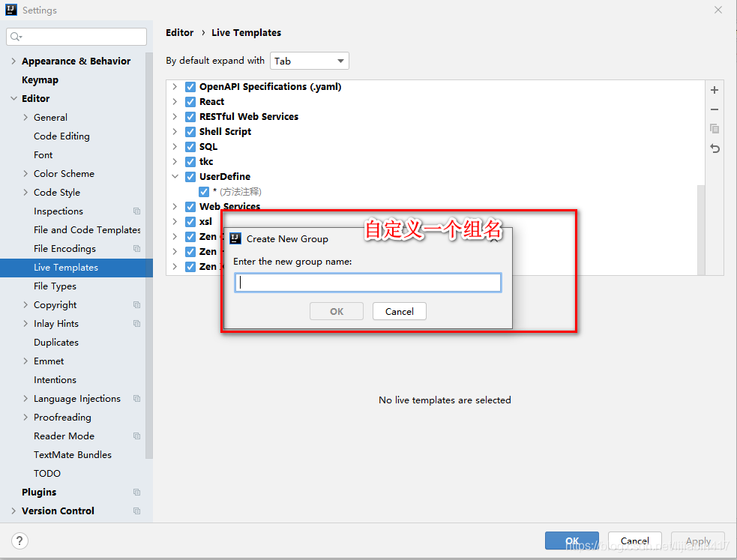Click the IntelliJ logo in Settings title bar
The width and height of the screenshot is (737, 560).
coord(11,10)
